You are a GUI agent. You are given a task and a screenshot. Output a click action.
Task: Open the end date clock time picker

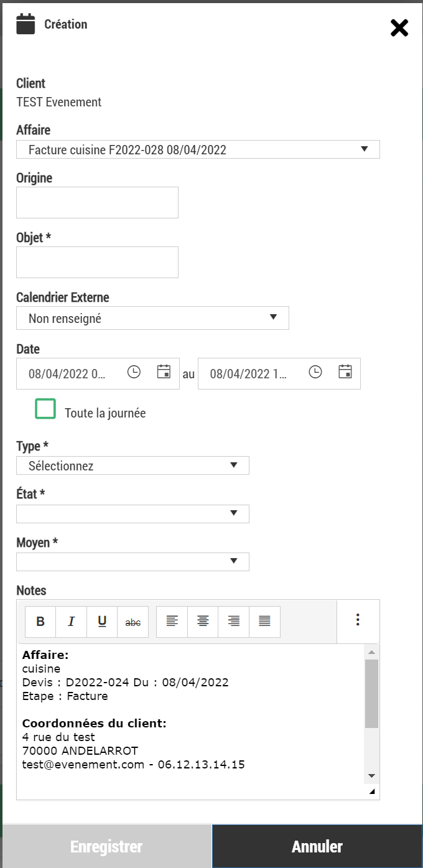(x=315, y=372)
